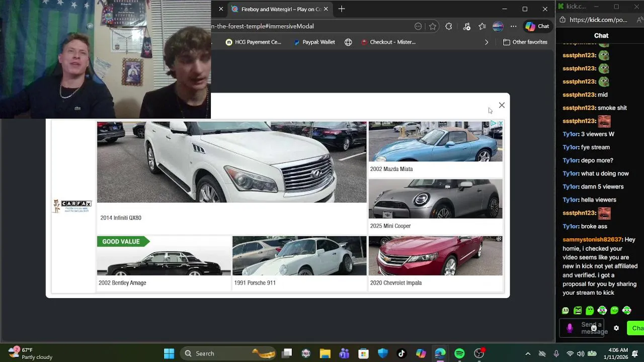Click the '2002 Mazda Miata' caption

point(391,169)
